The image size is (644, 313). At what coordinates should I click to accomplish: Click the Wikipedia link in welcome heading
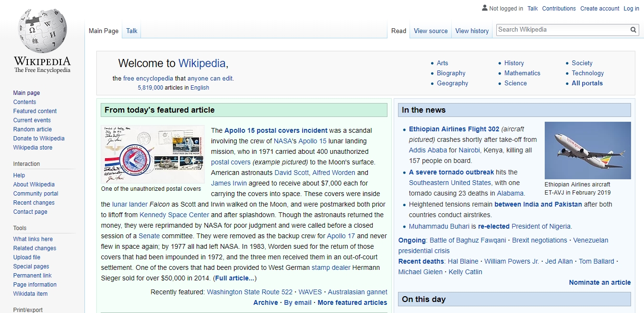pos(202,63)
